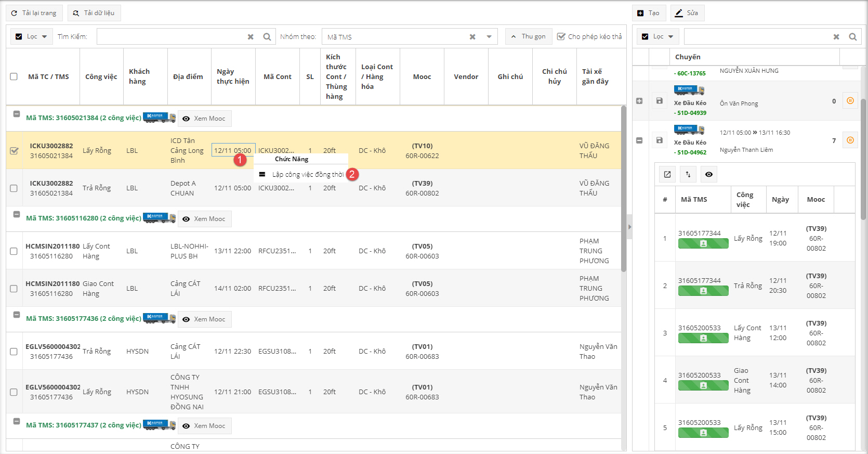Expand the truck 51D-04939 trip row
Image resolution: width=868 pixels, height=454 pixels.
click(x=639, y=101)
